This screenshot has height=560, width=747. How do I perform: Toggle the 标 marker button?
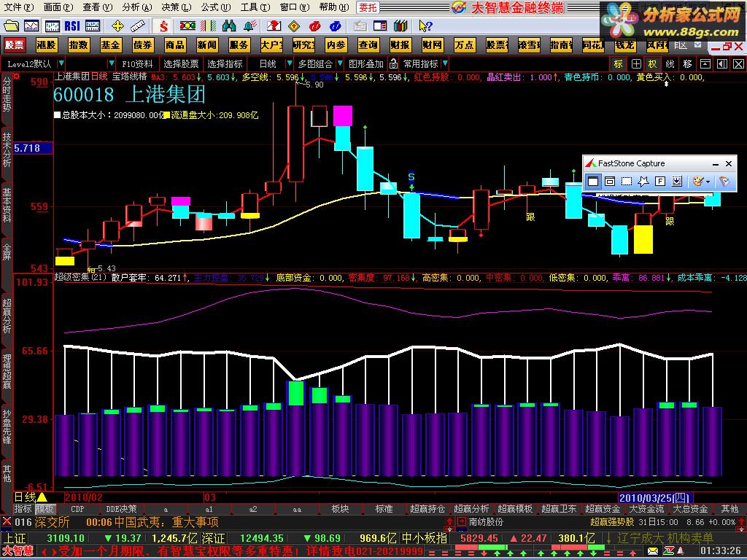[619, 64]
